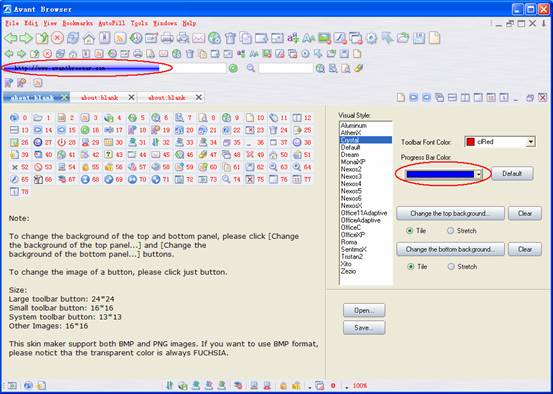Click the small red Stop icon
The width and height of the screenshot is (553, 394).
(x=47, y=54)
